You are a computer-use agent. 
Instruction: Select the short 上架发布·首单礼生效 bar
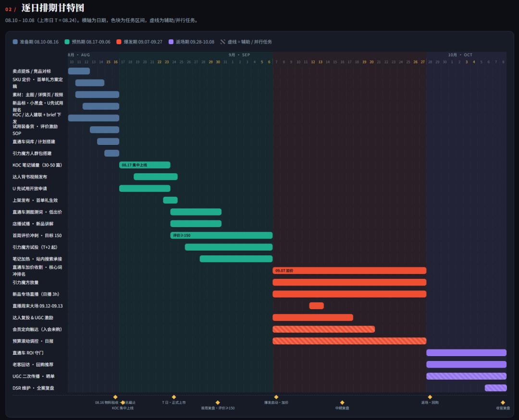click(x=170, y=200)
